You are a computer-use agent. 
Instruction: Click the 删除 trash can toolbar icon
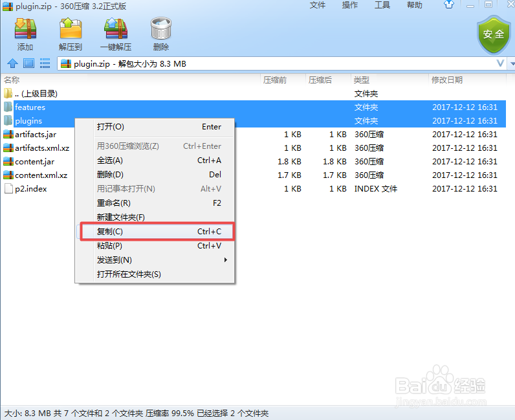[161, 29]
